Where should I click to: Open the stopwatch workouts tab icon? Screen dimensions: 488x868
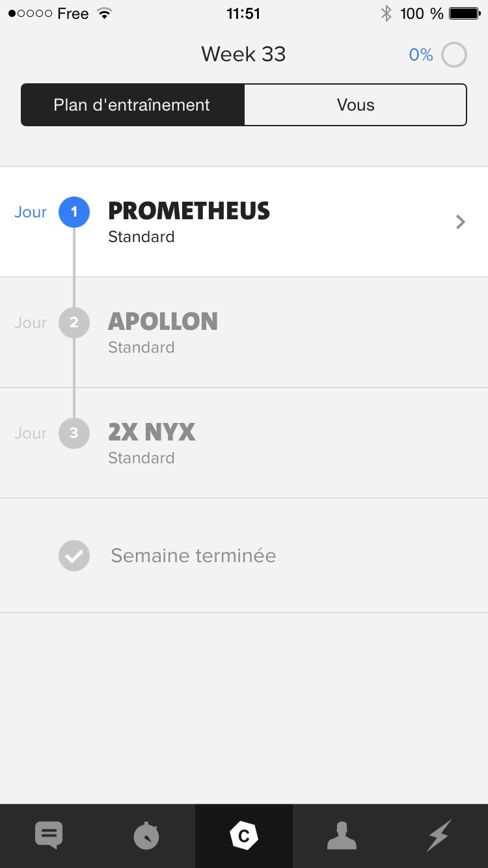click(146, 835)
